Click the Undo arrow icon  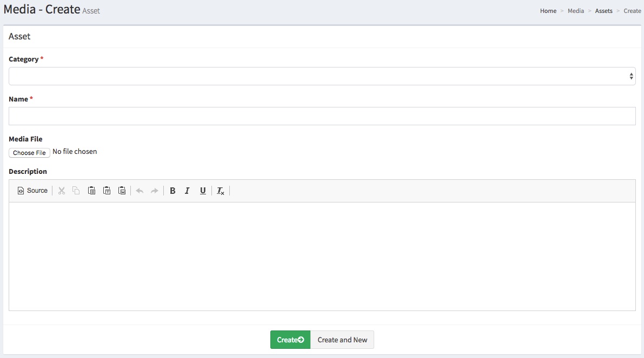tap(140, 191)
